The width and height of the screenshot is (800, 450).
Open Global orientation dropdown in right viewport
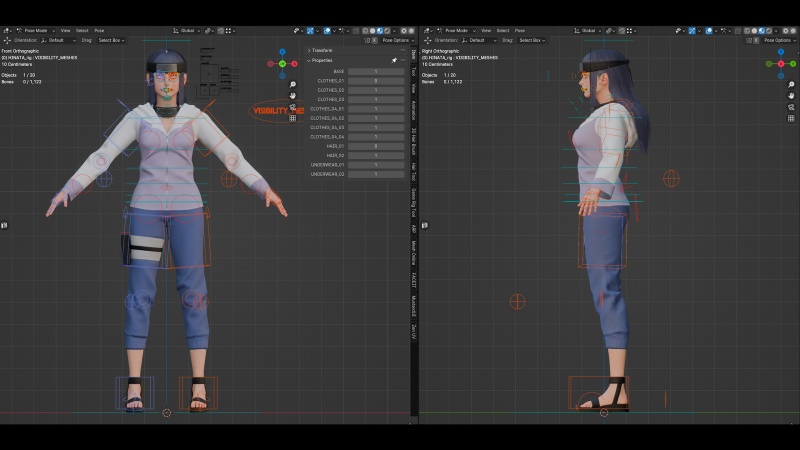[590, 31]
